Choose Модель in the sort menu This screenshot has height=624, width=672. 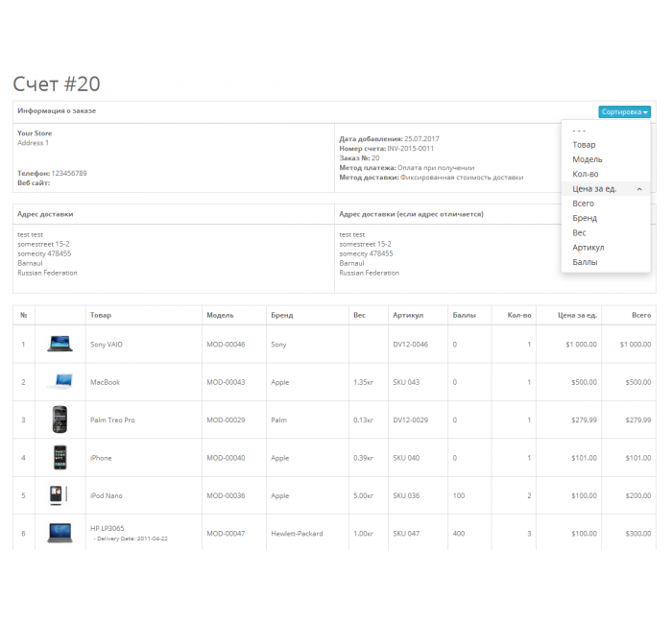(606, 159)
